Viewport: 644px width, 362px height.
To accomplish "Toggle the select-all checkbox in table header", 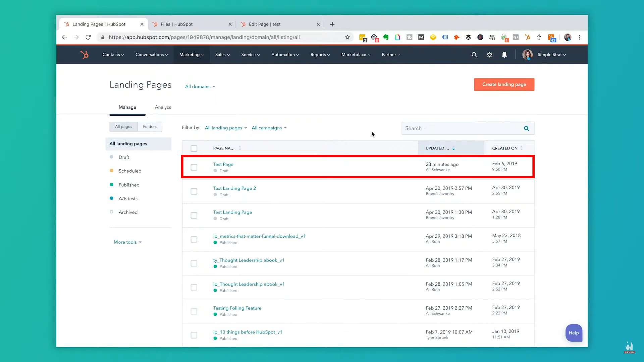I will click(194, 148).
